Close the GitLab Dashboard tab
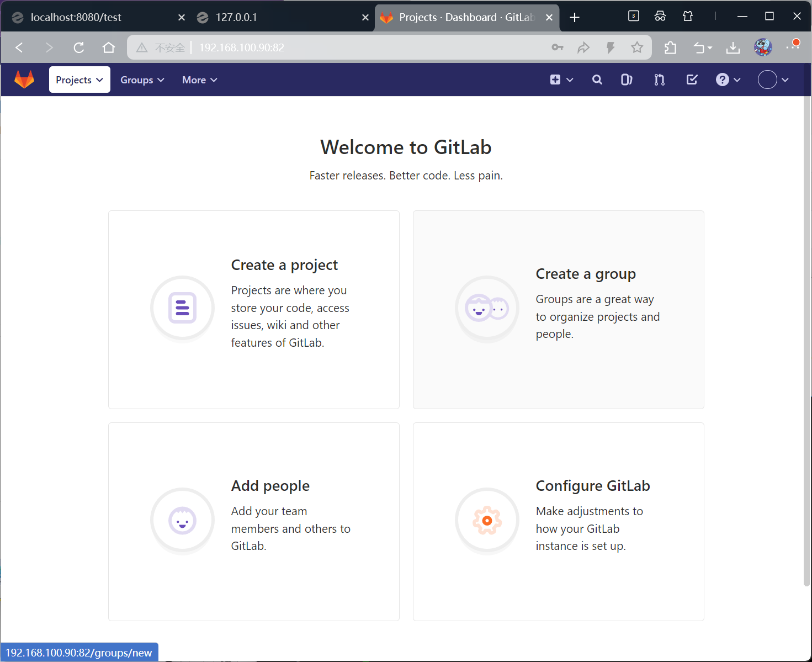 coord(549,18)
